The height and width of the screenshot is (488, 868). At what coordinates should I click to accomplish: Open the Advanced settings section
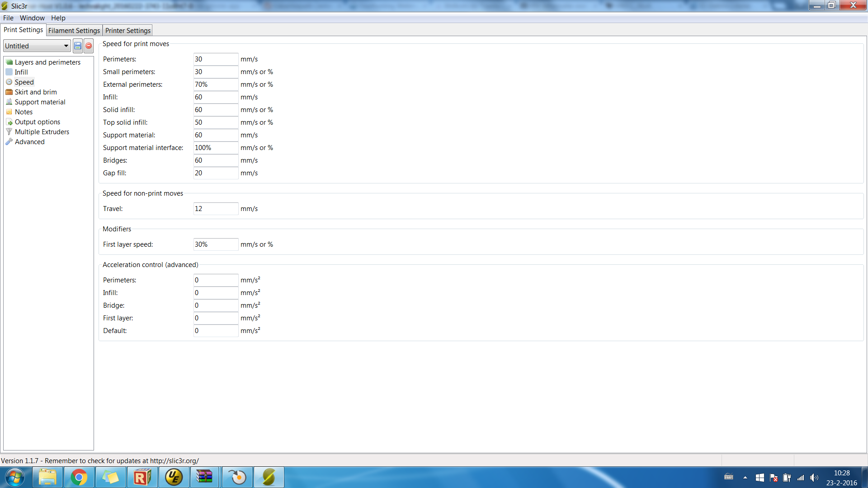29,142
